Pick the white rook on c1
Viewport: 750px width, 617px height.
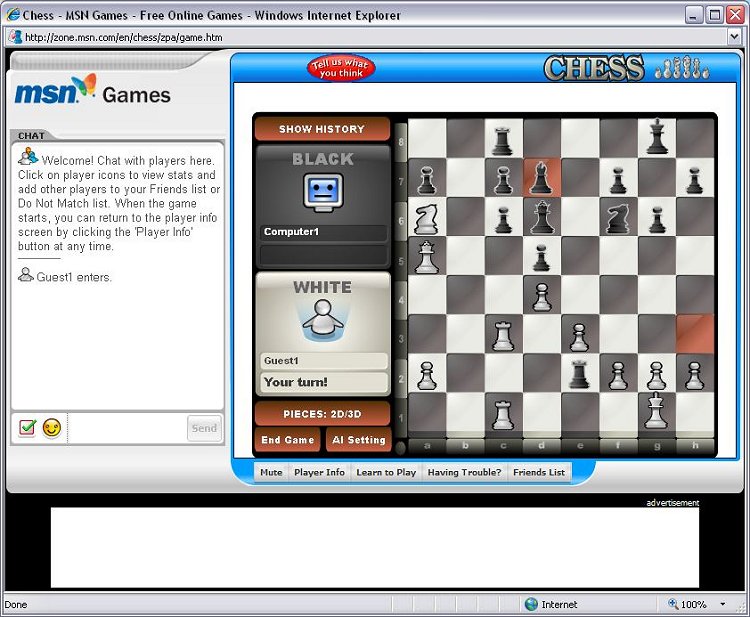click(503, 415)
